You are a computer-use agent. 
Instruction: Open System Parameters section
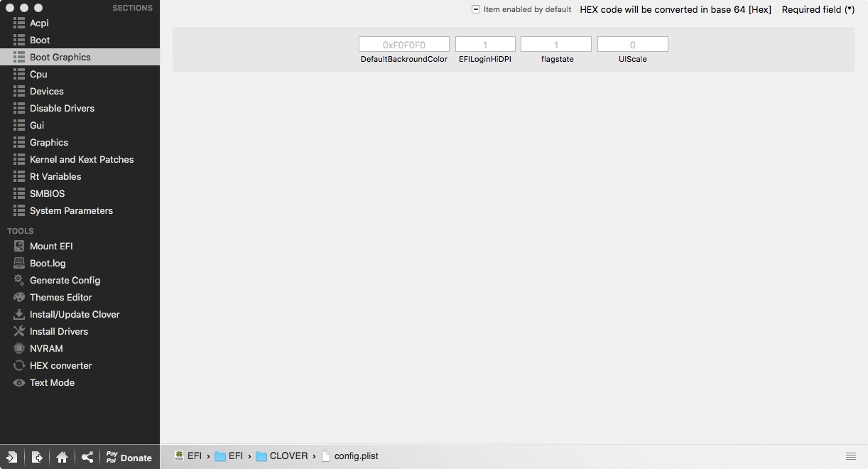80,210
